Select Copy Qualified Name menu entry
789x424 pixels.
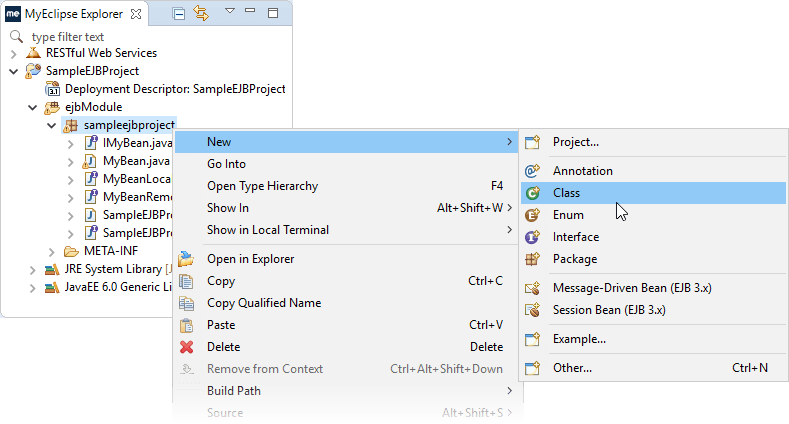tap(264, 303)
